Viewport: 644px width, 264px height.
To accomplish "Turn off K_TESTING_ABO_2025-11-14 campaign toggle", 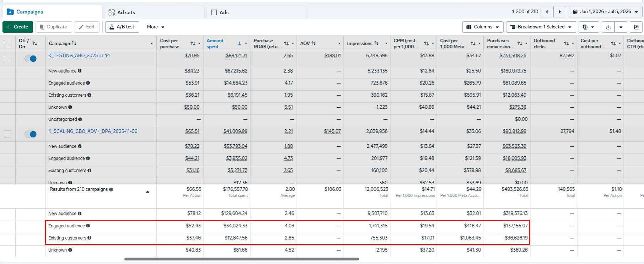I will click(x=31, y=59).
